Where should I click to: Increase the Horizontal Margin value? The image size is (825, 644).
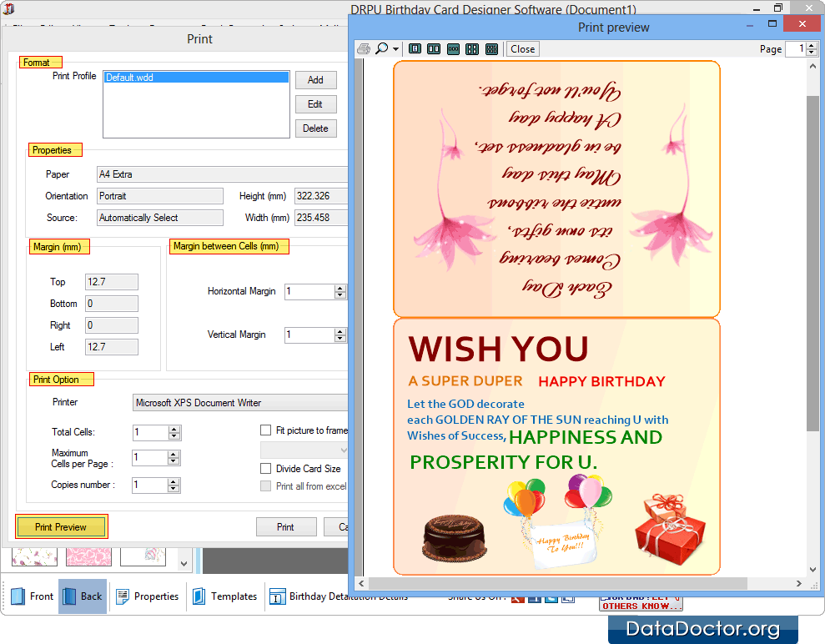(340, 289)
